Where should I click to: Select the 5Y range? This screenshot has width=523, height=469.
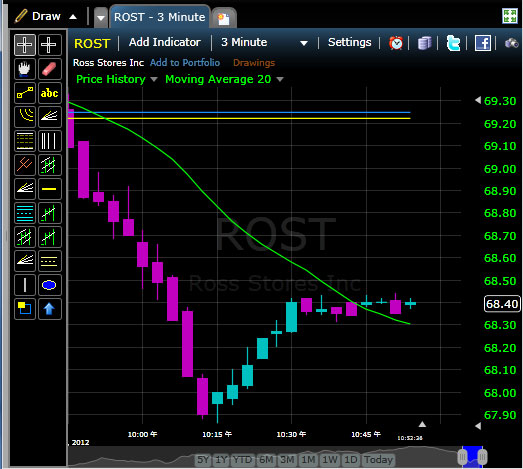(x=203, y=460)
